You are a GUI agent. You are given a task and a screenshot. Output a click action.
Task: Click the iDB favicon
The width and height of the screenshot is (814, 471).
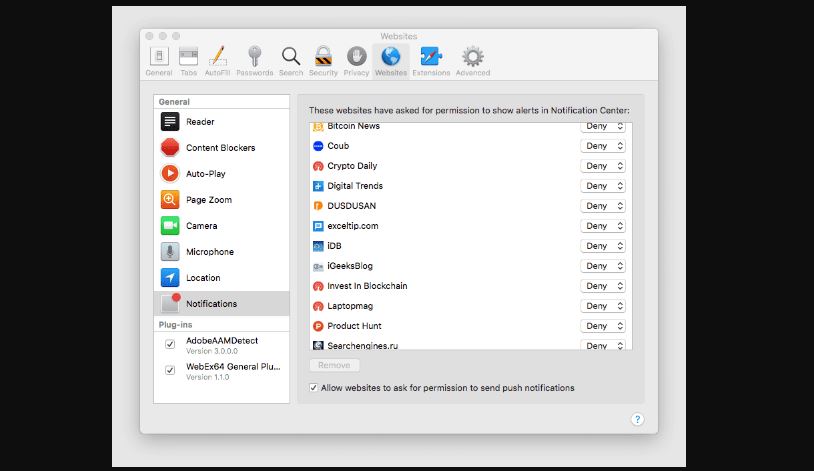coord(318,246)
